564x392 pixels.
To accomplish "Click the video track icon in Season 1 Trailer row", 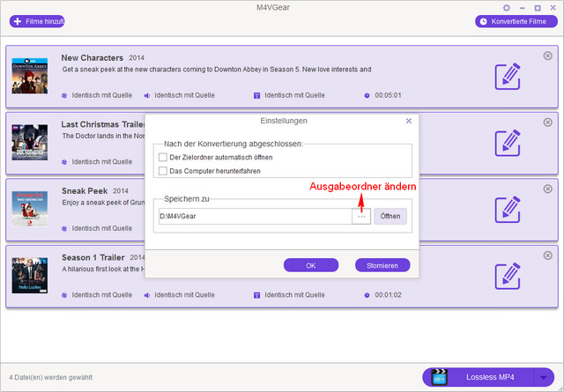I will pos(64,295).
